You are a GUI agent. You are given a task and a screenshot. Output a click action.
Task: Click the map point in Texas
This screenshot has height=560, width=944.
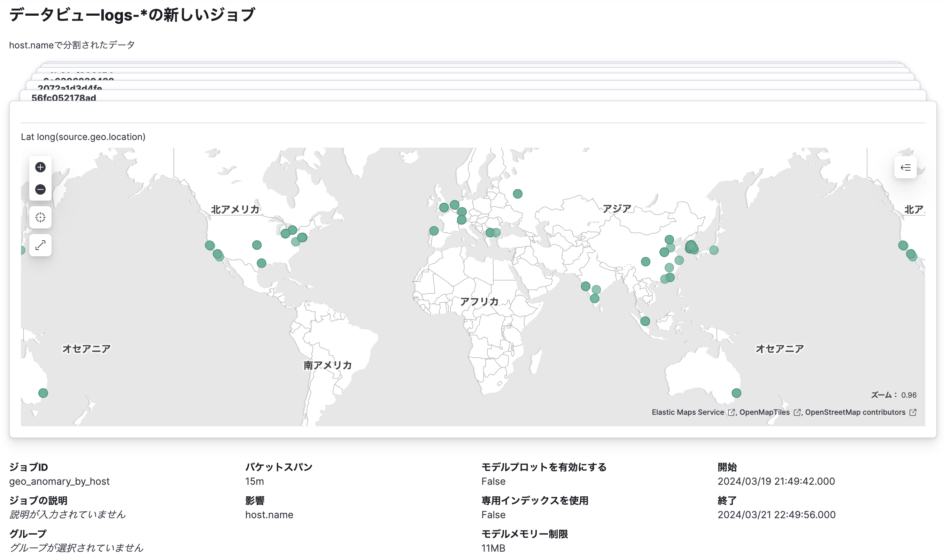coord(261,263)
